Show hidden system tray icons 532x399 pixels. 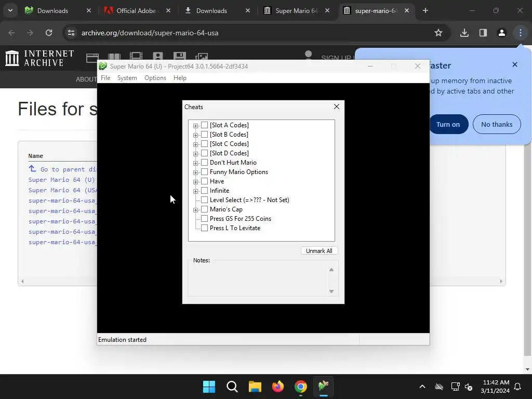pos(422,387)
